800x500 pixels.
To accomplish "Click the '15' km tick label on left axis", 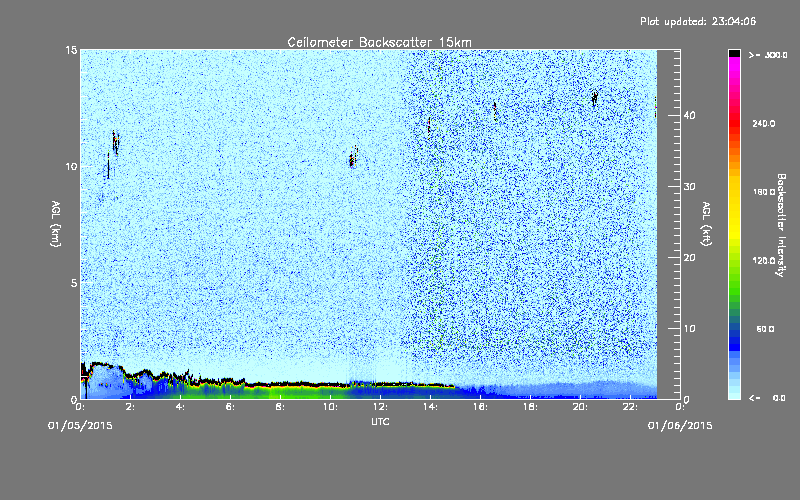I will click(71, 50).
